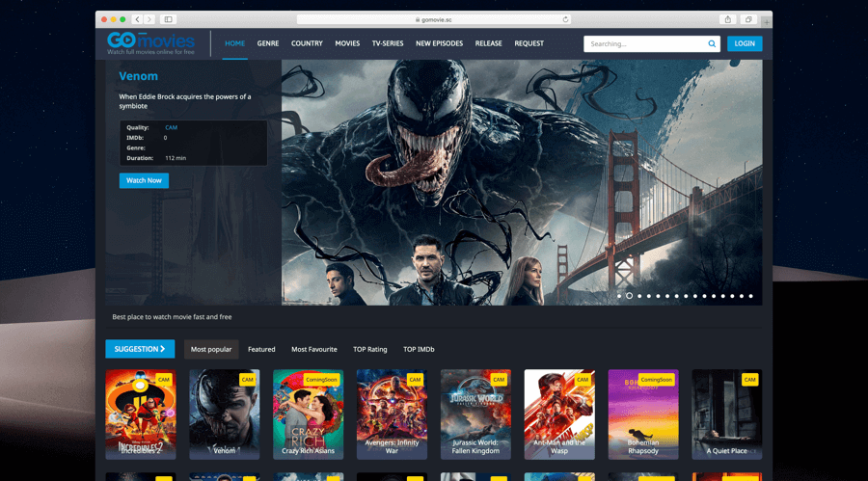This screenshot has width=868, height=481.
Task: Click the LOGIN button
Action: click(745, 43)
